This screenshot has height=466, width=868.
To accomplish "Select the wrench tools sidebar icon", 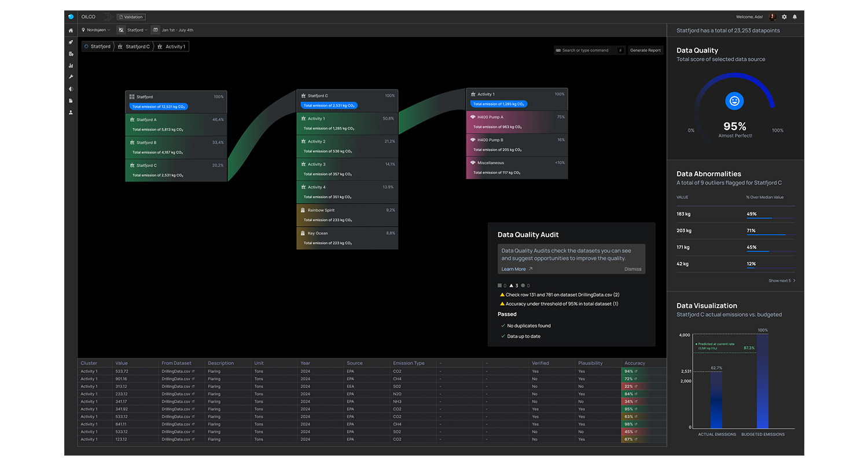I will click(x=71, y=77).
